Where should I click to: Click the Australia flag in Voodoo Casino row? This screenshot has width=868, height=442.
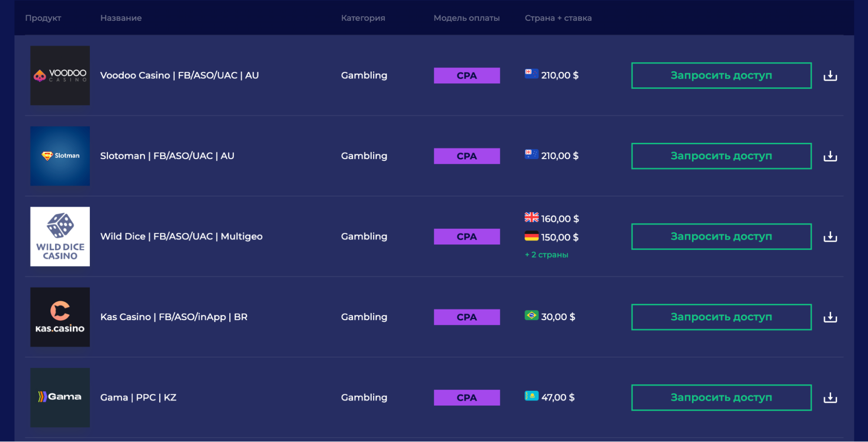pyautogui.click(x=531, y=73)
